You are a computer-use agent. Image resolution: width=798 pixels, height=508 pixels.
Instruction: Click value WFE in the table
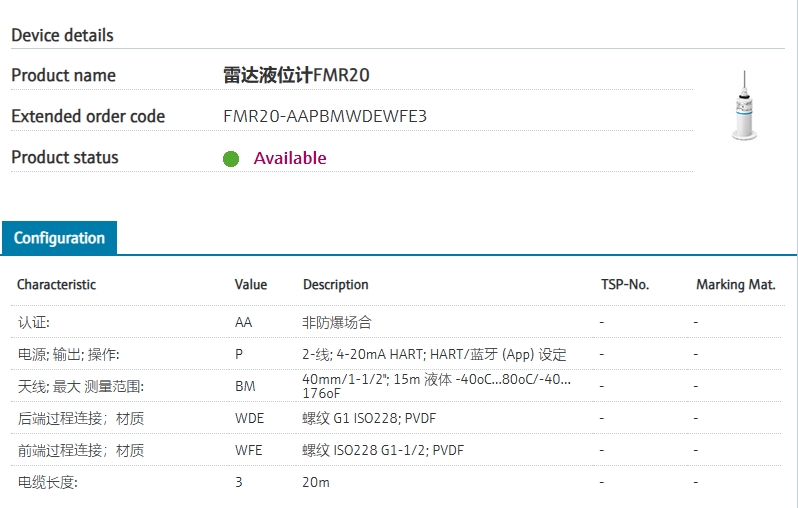pos(248,450)
